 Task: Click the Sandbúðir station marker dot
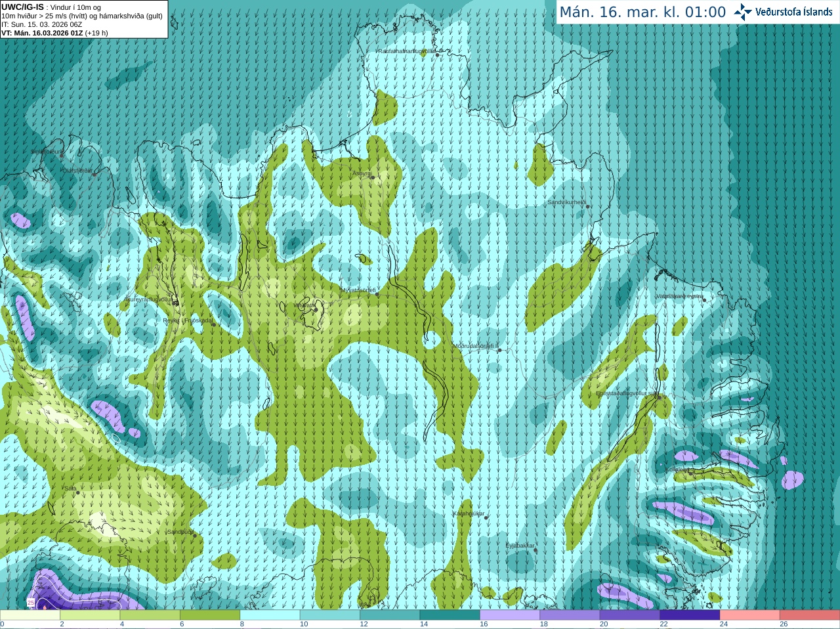pos(195,536)
